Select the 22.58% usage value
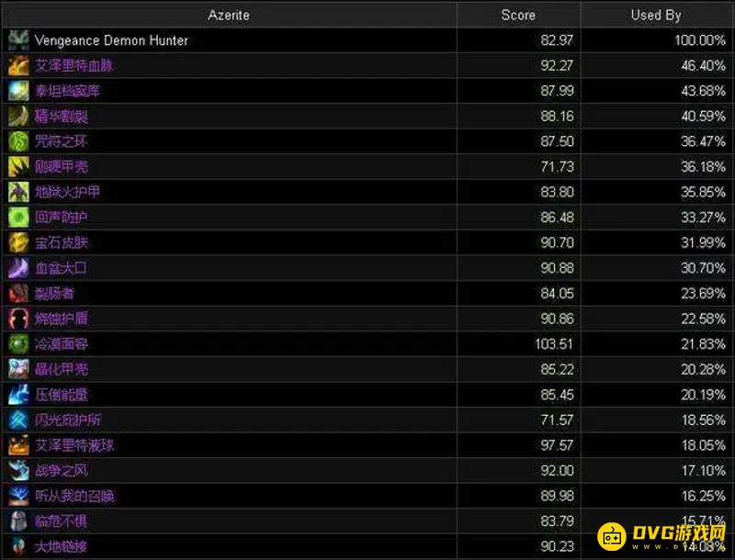Image resolution: width=735 pixels, height=560 pixels. (704, 319)
